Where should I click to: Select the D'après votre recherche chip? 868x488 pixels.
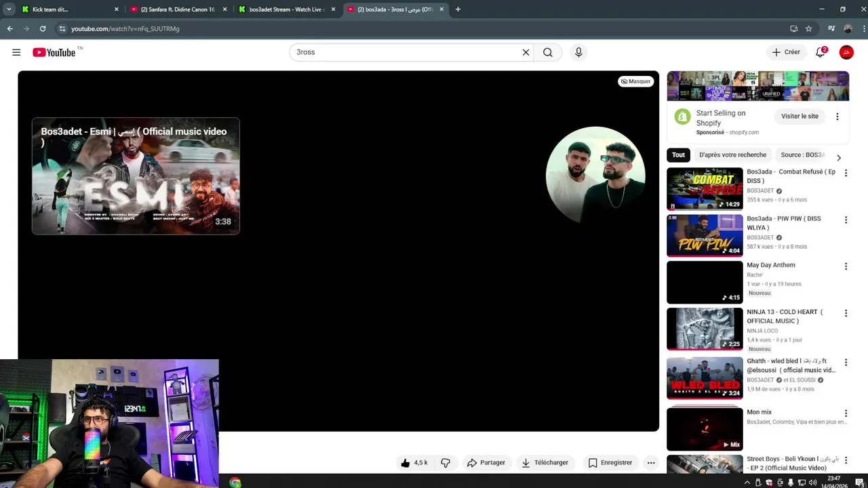point(732,155)
